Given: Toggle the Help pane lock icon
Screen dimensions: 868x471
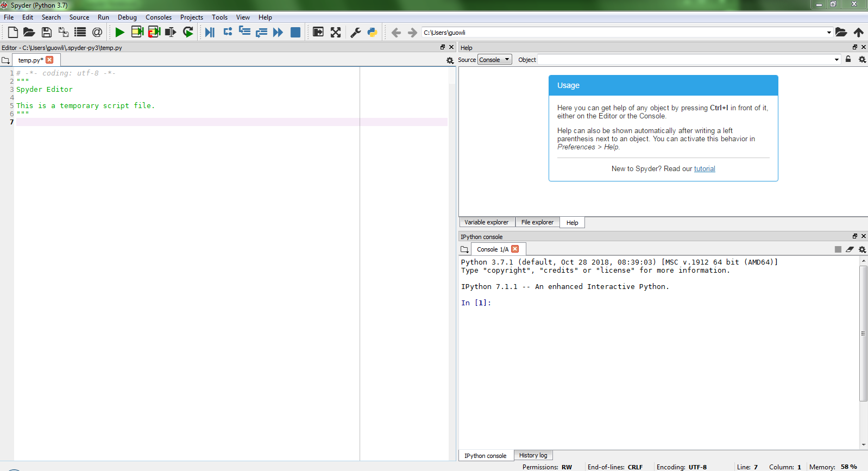Looking at the screenshot, I should (848, 59).
